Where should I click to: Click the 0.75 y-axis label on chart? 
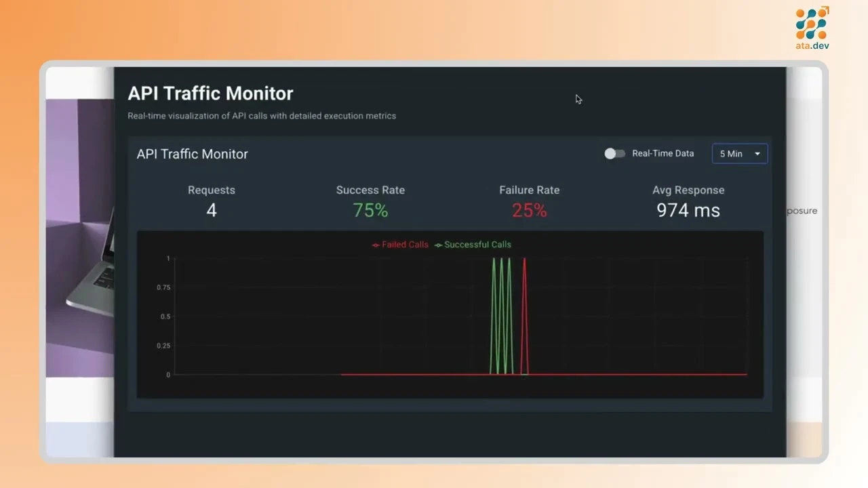pyautogui.click(x=163, y=287)
